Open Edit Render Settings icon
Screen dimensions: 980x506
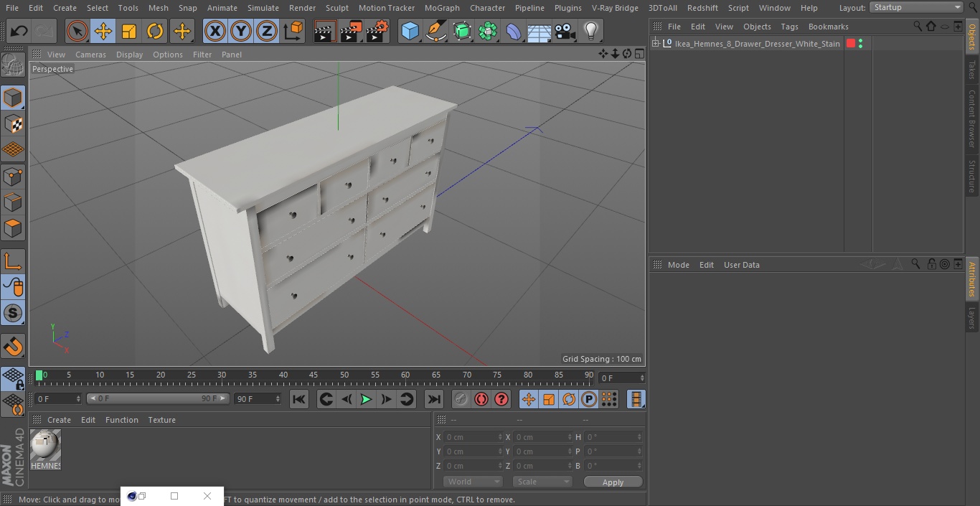[377, 31]
